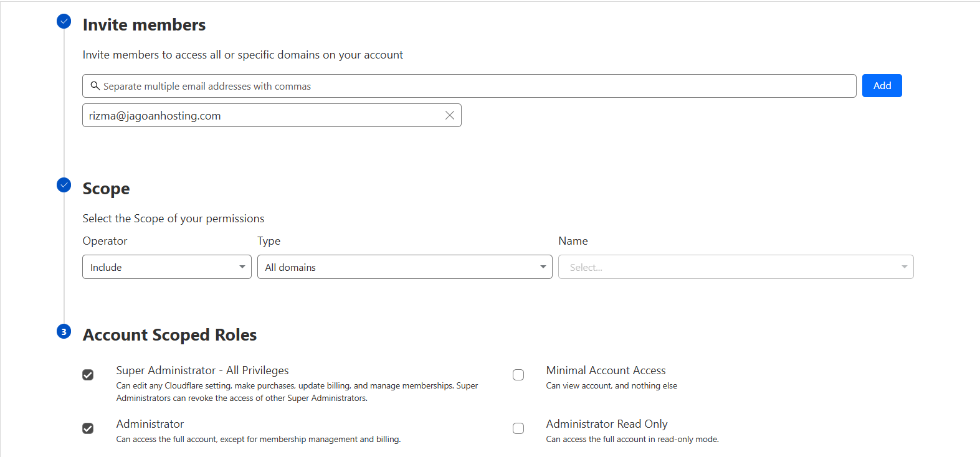Click 'Select the Scope of your permissions' text
The height and width of the screenshot is (457, 980).
[x=173, y=219]
